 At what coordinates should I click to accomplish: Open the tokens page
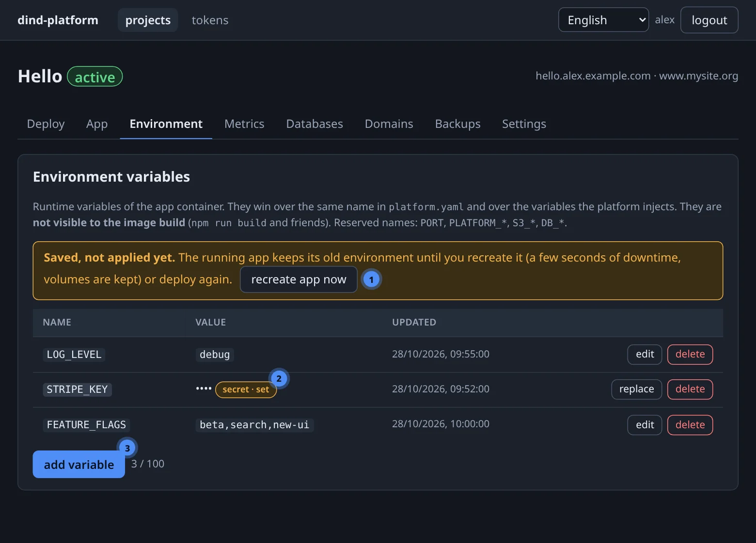(x=210, y=20)
